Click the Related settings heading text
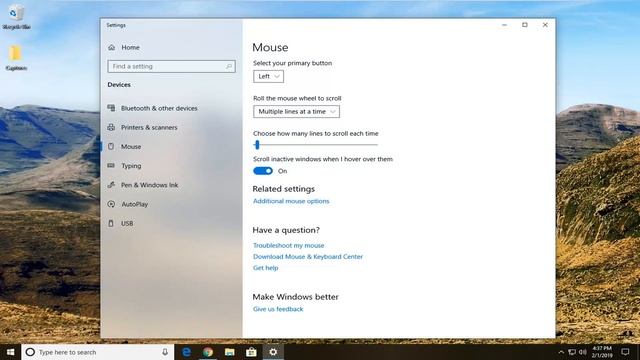 284,189
